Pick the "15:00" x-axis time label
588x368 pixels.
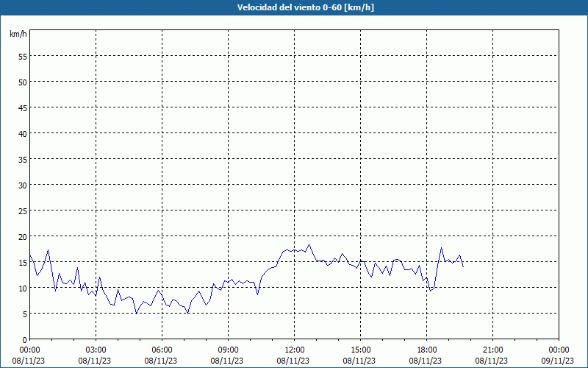360,350
